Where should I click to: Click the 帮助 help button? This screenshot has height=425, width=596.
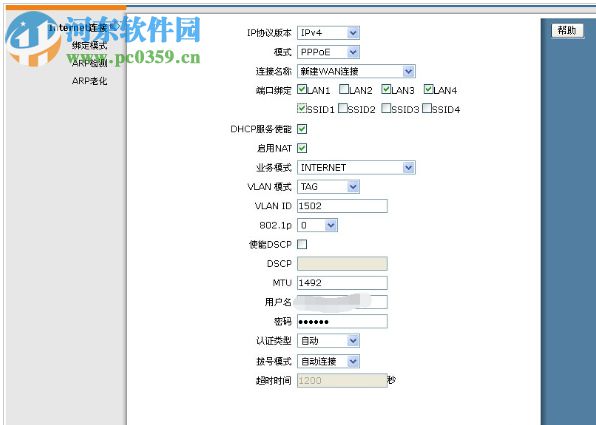(x=567, y=30)
